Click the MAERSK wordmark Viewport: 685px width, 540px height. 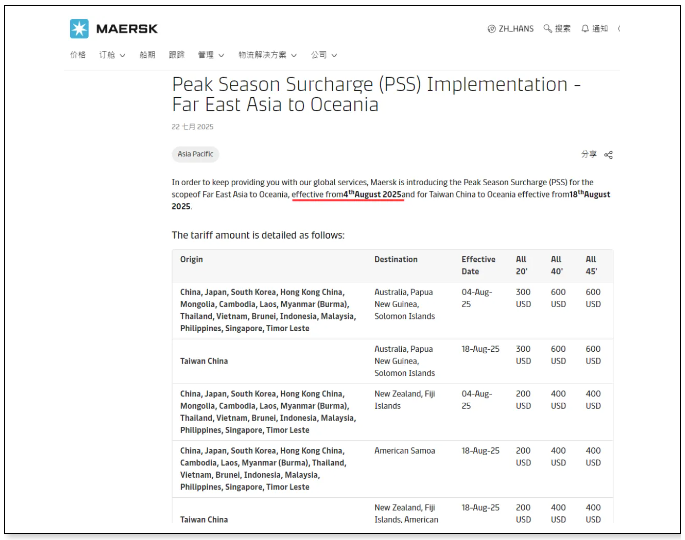(x=127, y=29)
